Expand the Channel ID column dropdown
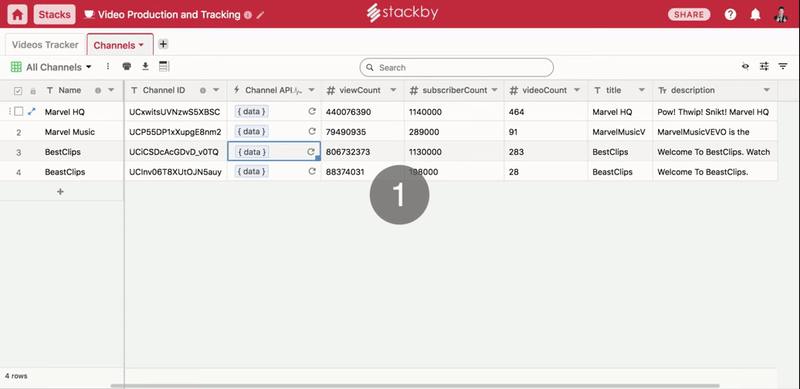The width and height of the screenshot is (800, 389). pyautogui.click(x=216, y=90)
